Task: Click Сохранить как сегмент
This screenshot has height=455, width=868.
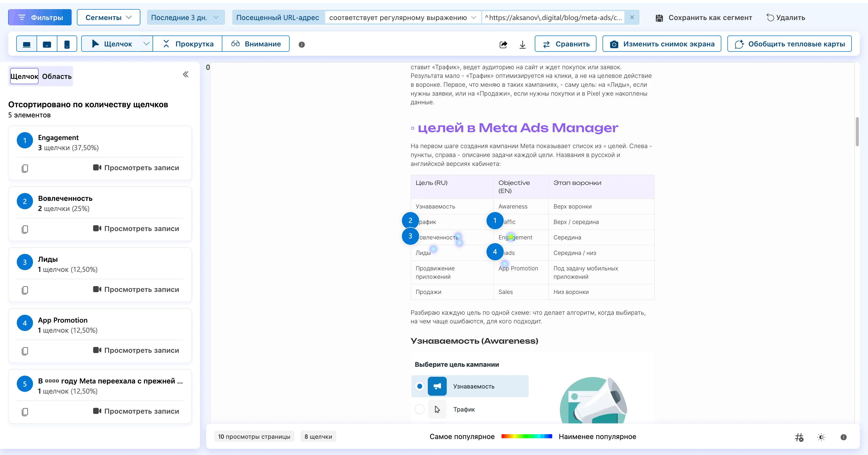Action: (704, 17)
